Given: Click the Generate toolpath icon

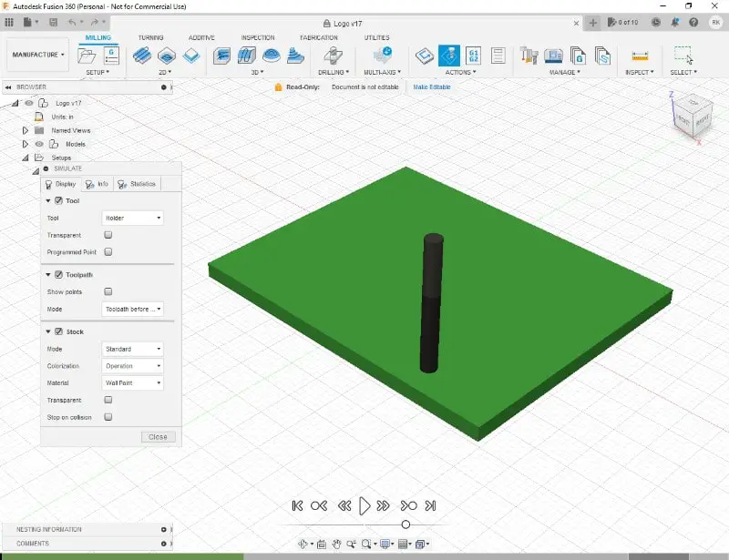Looking at the screenshot, I should [425, 56].
